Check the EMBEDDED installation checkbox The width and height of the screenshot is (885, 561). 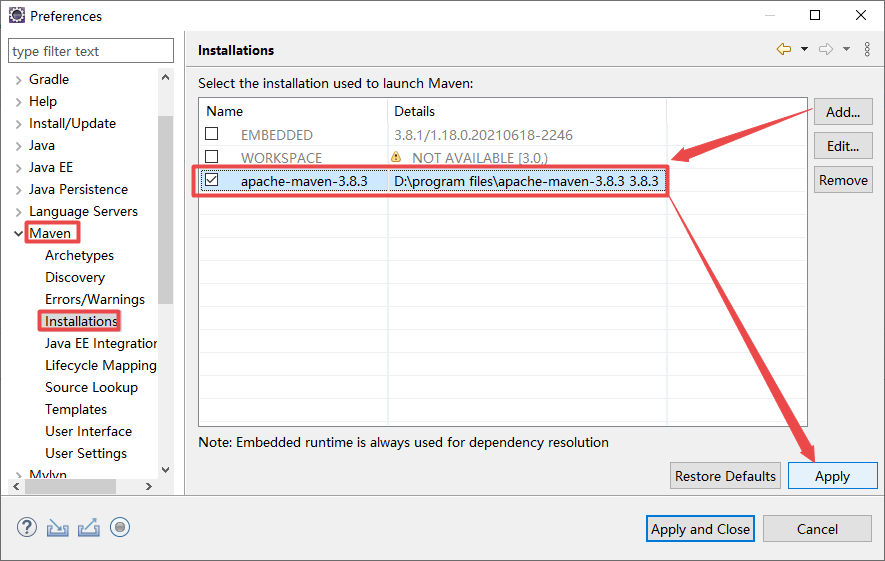point(212,134)
